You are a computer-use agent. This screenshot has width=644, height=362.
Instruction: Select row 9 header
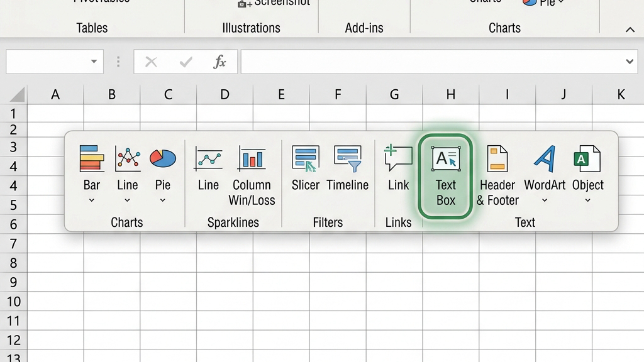pos(14,282)
